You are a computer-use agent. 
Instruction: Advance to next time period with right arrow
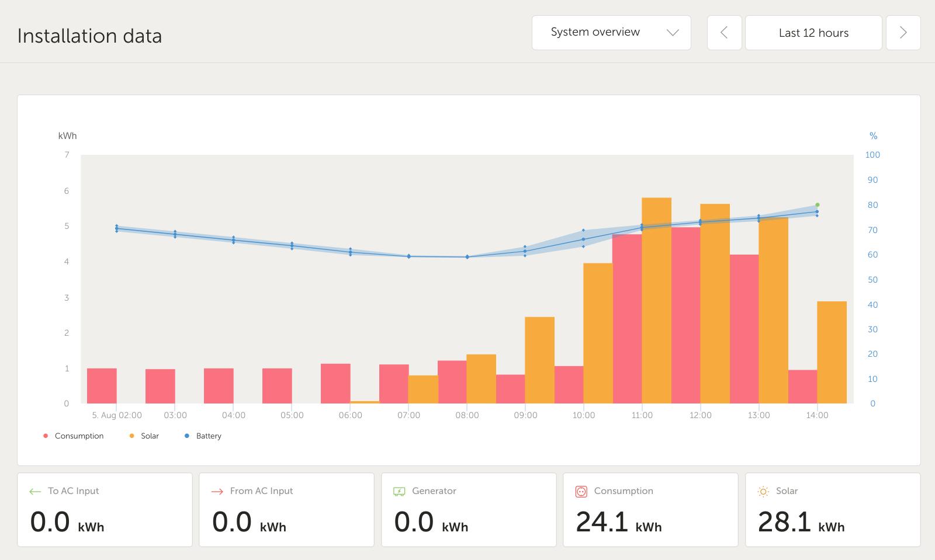click(903, 33)
